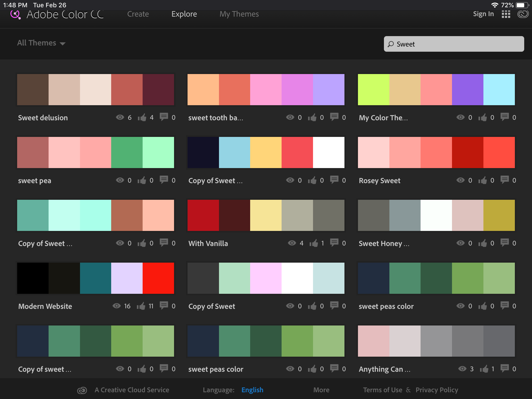This screenshot has height=399, width=532.
Task: Select the dark maroon swatch in Sweet delusion
Action: [x=158, y=90]
